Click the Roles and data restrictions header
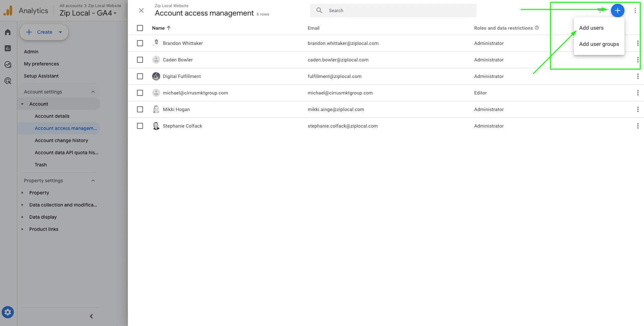The height and width of the screenshot is (326, 644). (503, 28)
